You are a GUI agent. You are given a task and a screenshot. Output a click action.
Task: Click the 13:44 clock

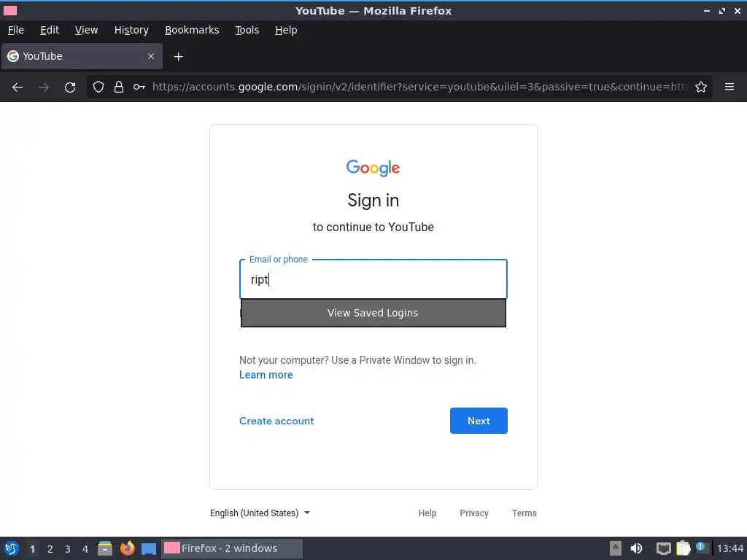point(730,548)
